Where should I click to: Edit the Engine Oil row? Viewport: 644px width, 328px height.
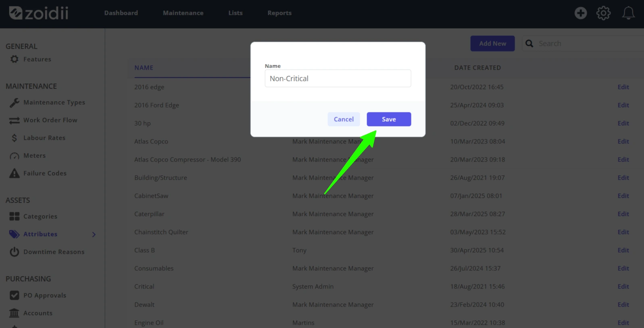click(x=623, y=323)
